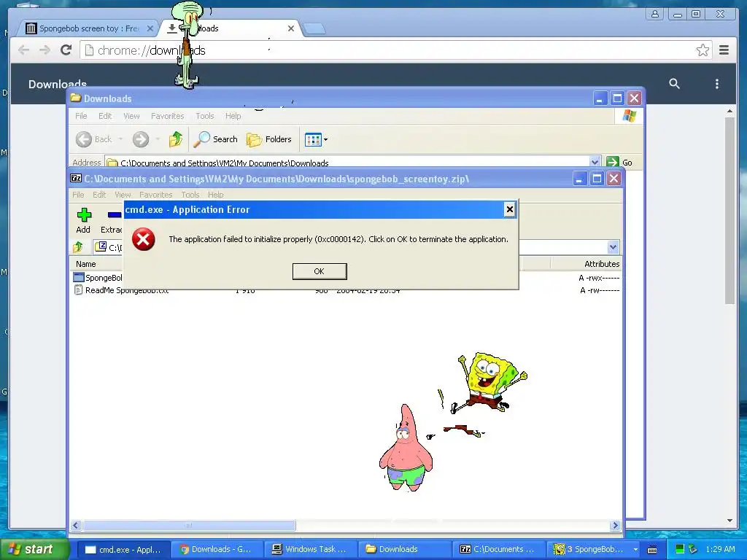This screenshot has height=560, width=747.
Task: Click Folders in the Explorer toolbar
Action: point(269,139)
